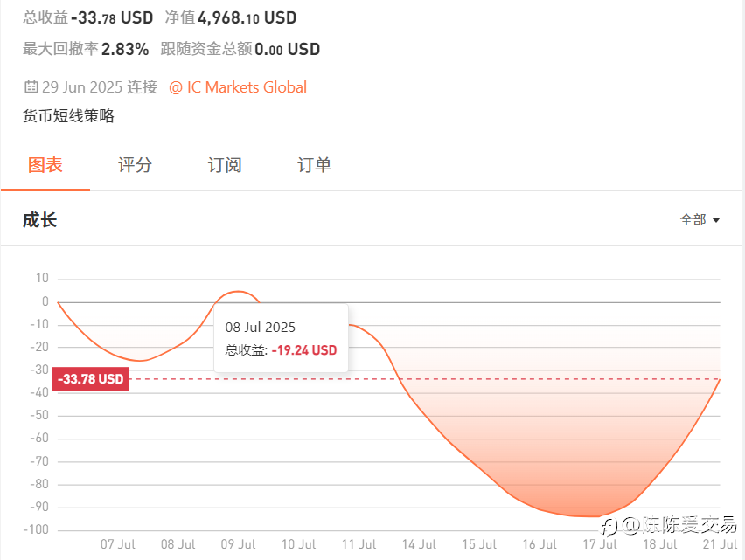
Task: Switch to the 订阅 tab
Action: pyautogui.click(x=225, y=165)
